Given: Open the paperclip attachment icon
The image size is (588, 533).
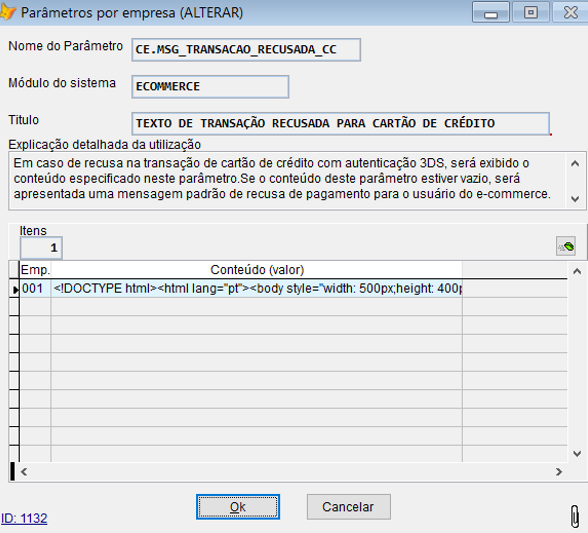Looking at the screenshot, I should 574,516.
